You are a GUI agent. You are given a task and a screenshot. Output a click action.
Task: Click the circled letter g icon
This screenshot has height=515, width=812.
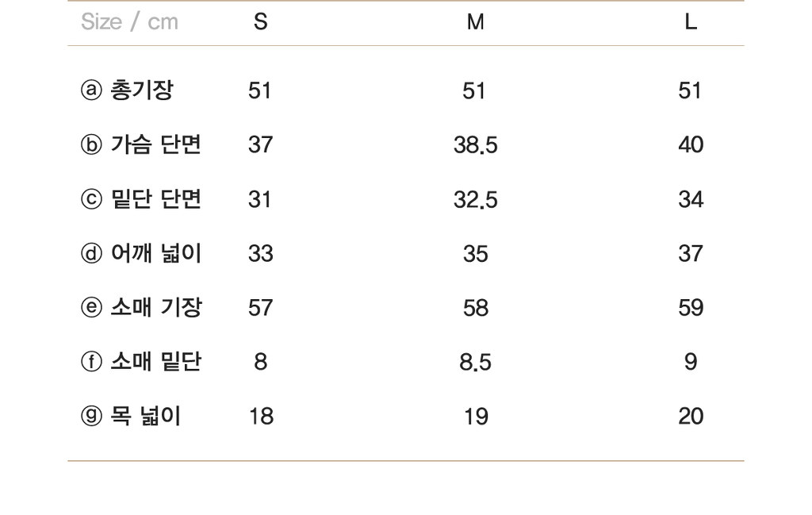click(x=91, y=416)
